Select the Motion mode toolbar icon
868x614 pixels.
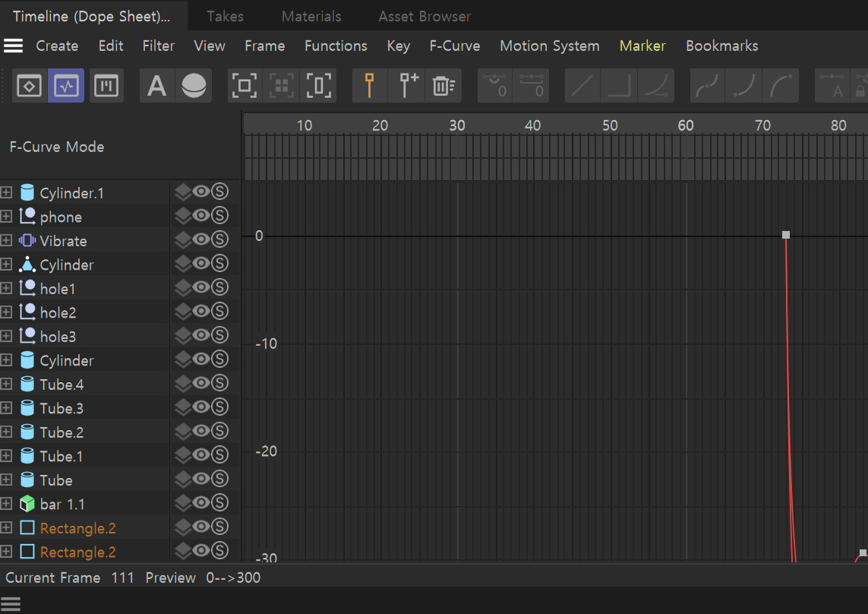[x=106, y=86]
